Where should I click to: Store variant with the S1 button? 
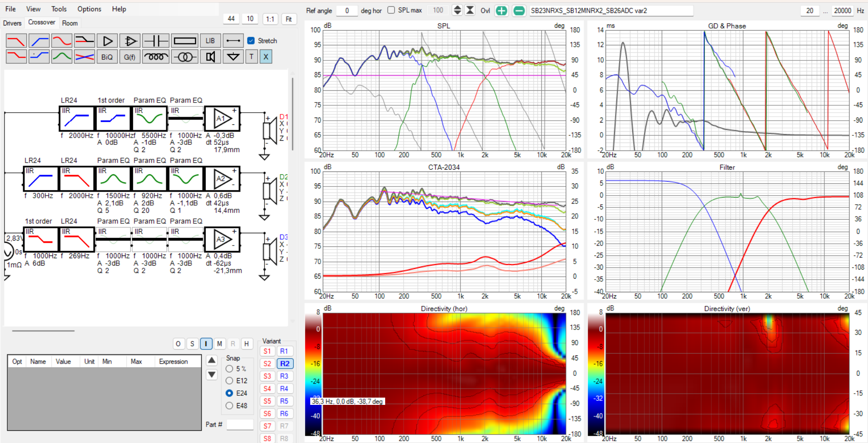(267, 351)
